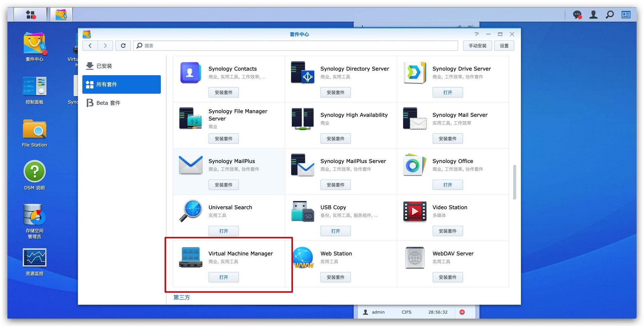Select Video Station title text
The image size is (644, 326).
pos(449,207)
